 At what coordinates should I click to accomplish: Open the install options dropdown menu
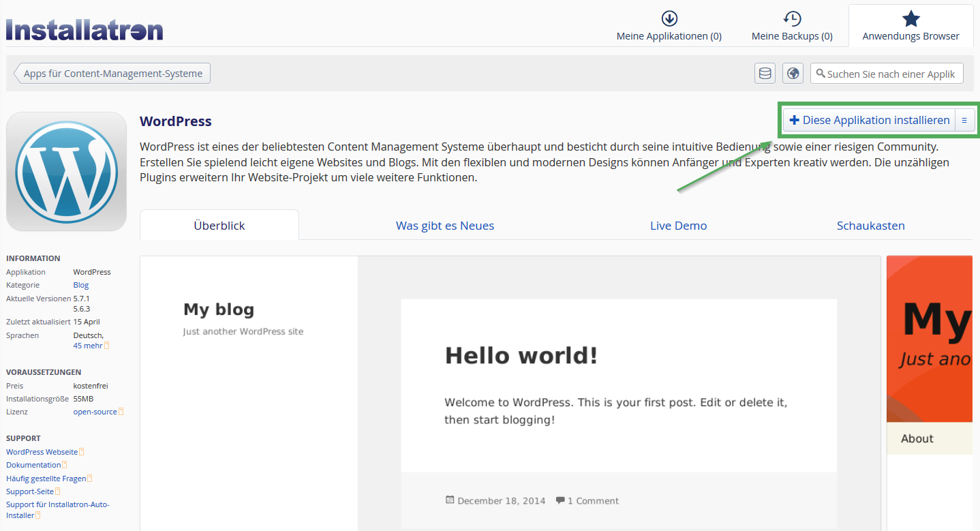(964, 120)
